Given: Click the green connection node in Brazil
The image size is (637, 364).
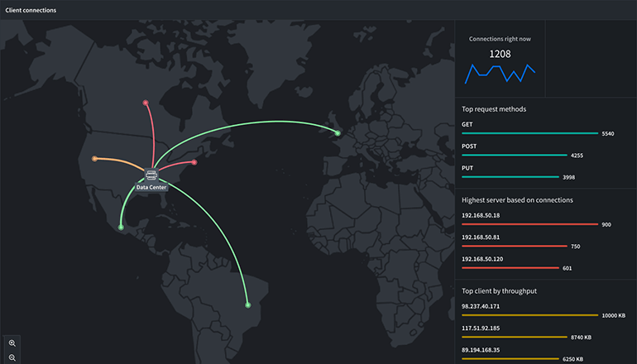Looking at the screenshot, I should coord(248,305).
